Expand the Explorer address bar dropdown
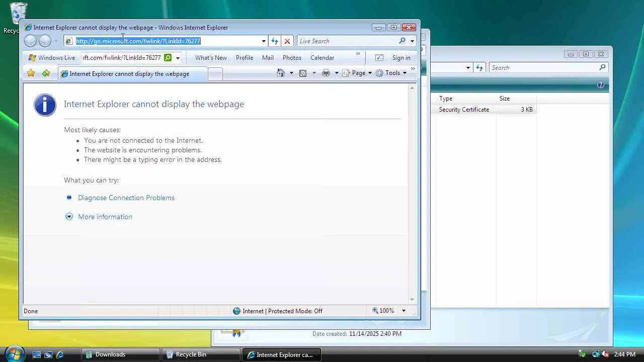Image resolution: width=644 pixels, height=362 pixels. (468, 68)
